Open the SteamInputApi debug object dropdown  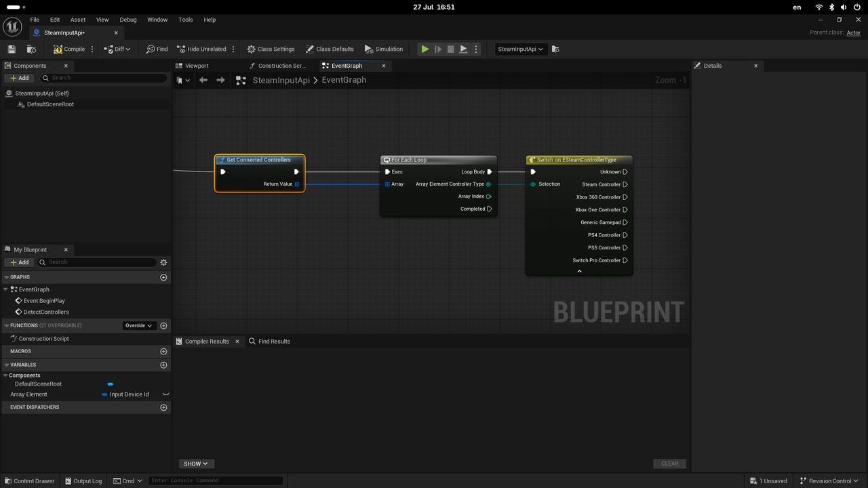coord(520,49)
